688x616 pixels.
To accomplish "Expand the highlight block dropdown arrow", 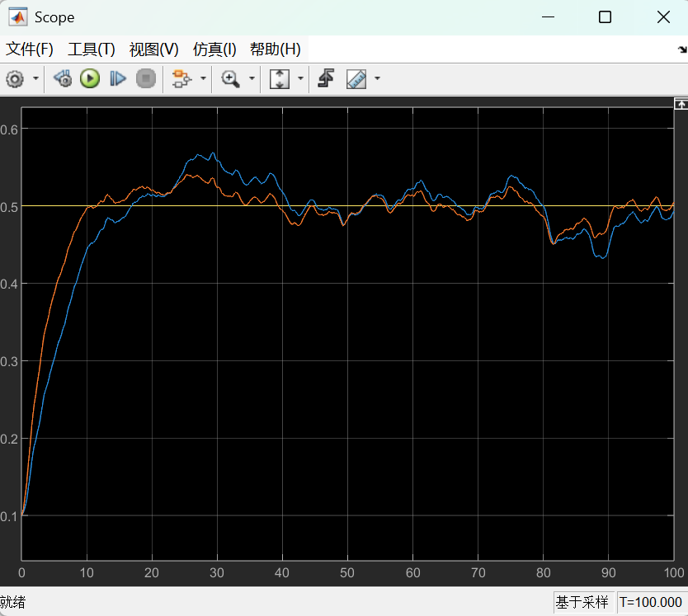I will tap(202, 79).
